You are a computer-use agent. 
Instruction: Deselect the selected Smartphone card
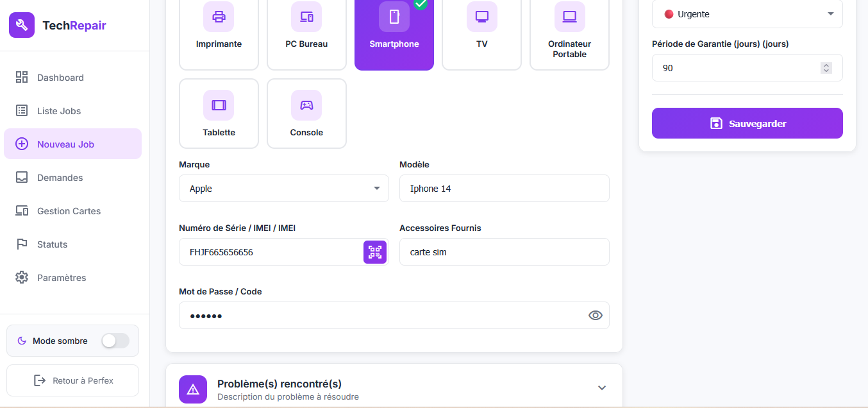[394, 32]
